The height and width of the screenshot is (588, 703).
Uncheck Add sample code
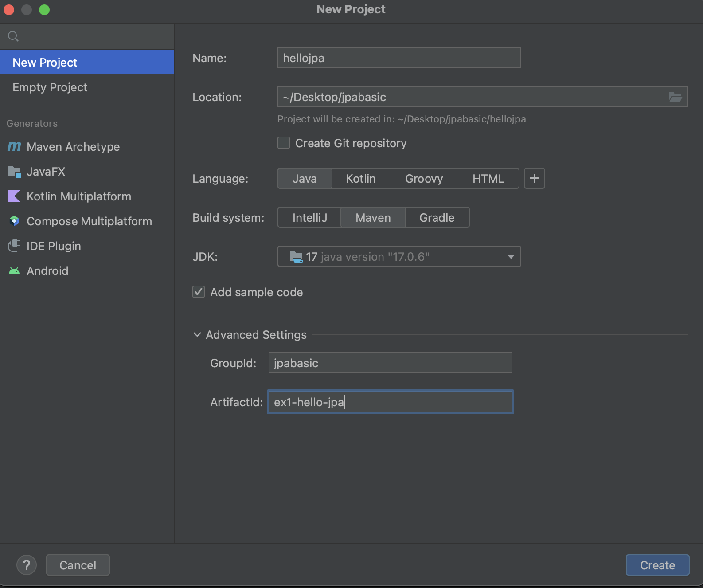click(x=199, y=292)
